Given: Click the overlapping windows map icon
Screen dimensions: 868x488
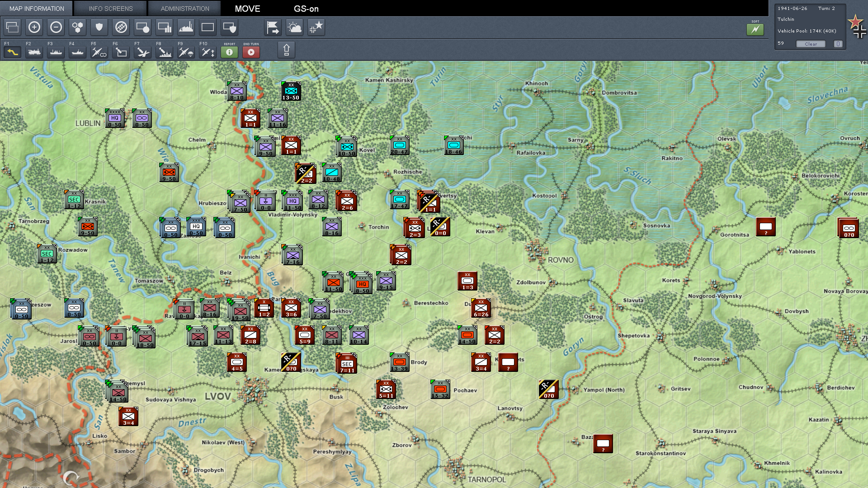Looking at the screenshot, I should (x=13, y=28).
